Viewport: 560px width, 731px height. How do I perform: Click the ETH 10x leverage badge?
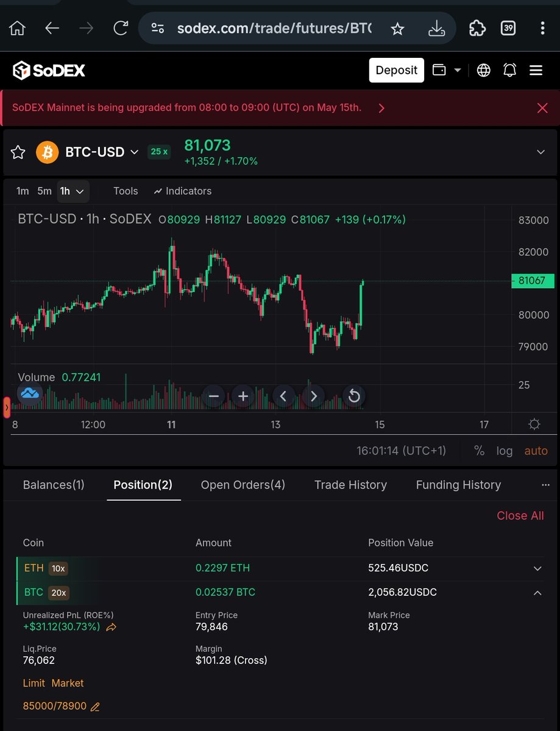[x=58, y=568]
